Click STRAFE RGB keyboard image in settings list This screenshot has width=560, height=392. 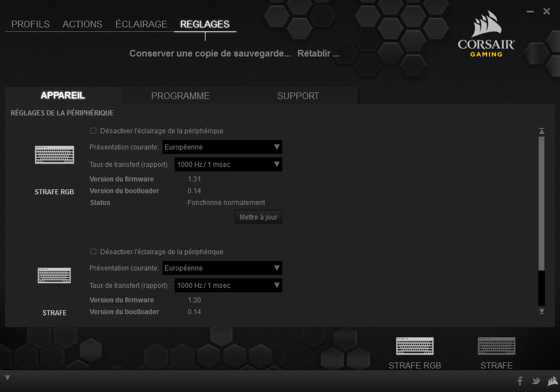(x=54, y=155)
